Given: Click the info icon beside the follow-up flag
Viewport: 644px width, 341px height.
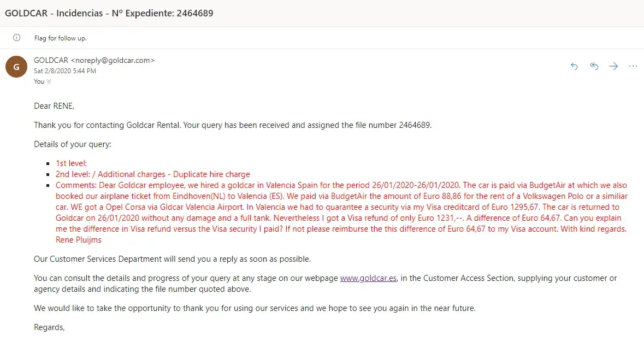Looking at the screenshot, I should point(16,38).
